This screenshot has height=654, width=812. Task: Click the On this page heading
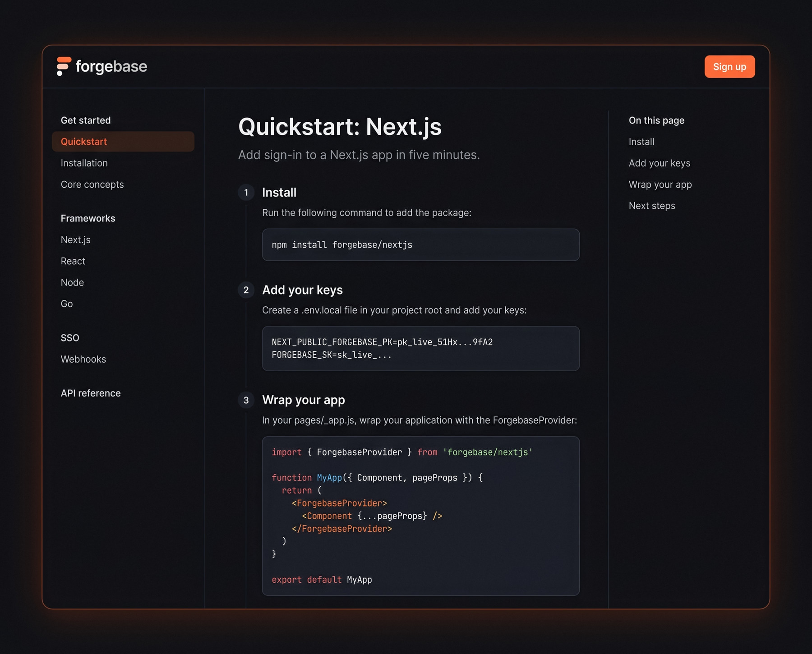click(656, 120)
